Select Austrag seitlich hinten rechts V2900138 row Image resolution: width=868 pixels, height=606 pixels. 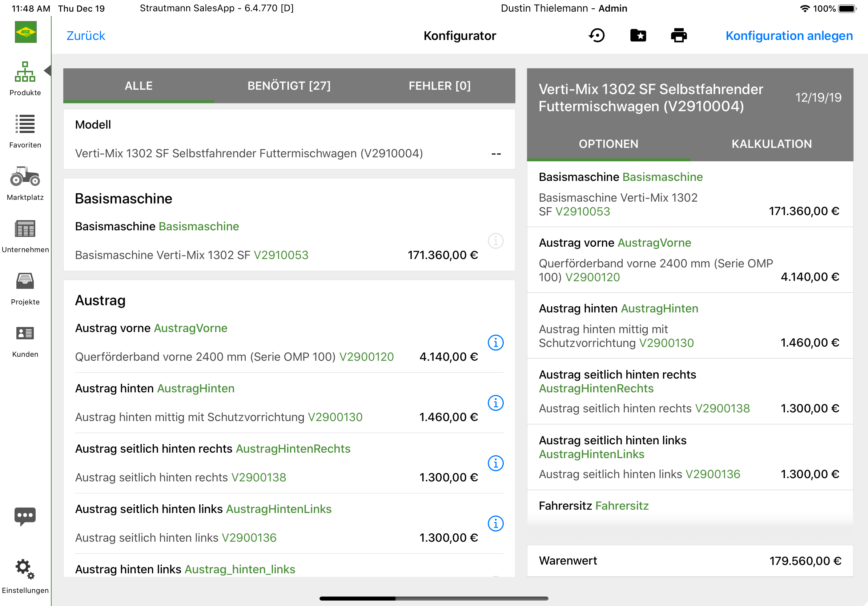click(276, 477)
